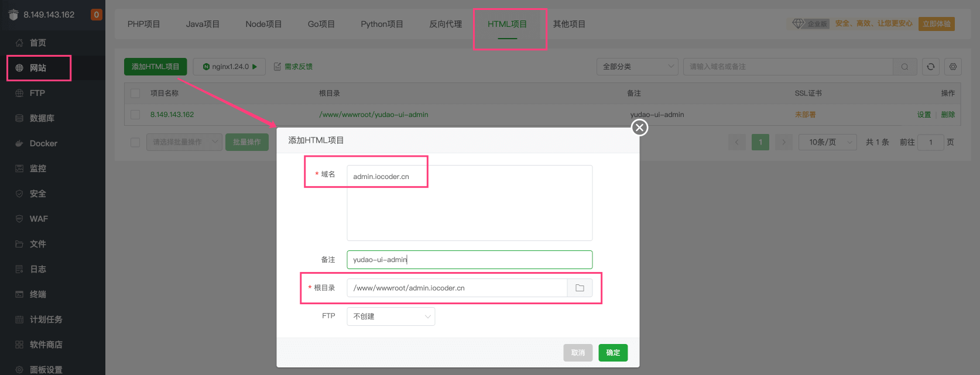Switch to the 反向代理 tab
Viewport: 980px width, 375px height.
click(x=446, y=24)
